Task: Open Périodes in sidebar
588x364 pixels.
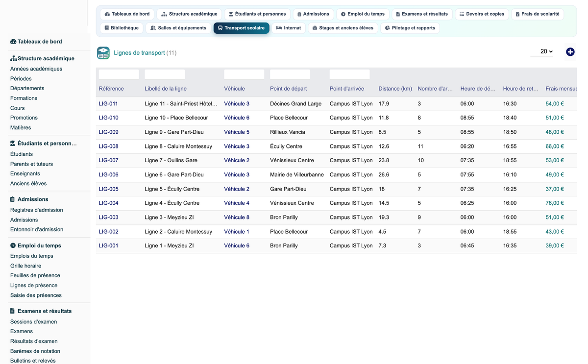Action: [21, 79]
